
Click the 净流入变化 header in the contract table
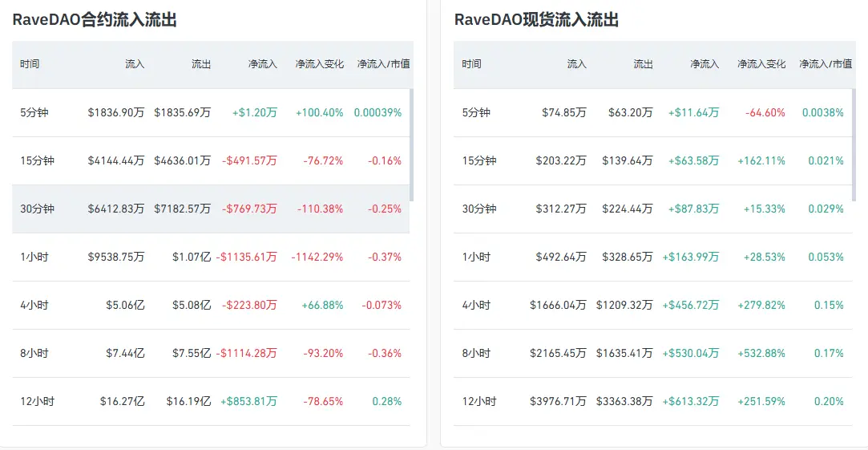coord(320,64)
